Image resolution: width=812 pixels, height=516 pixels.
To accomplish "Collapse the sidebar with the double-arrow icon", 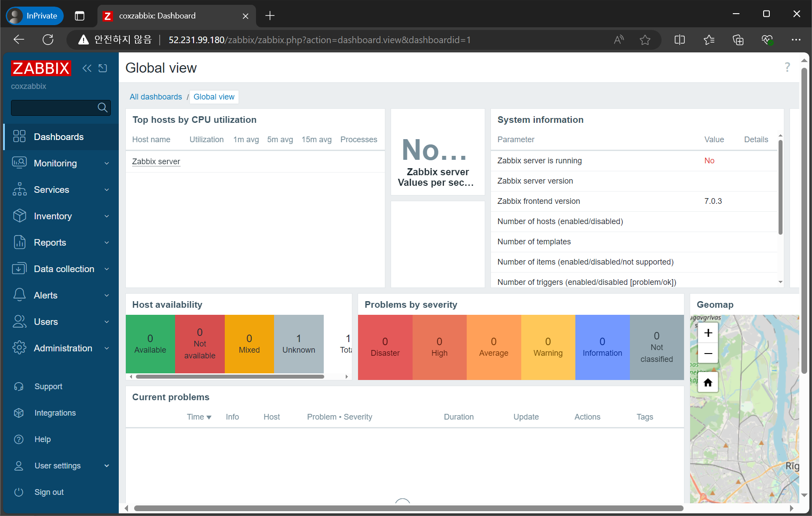I will point(87,68).
